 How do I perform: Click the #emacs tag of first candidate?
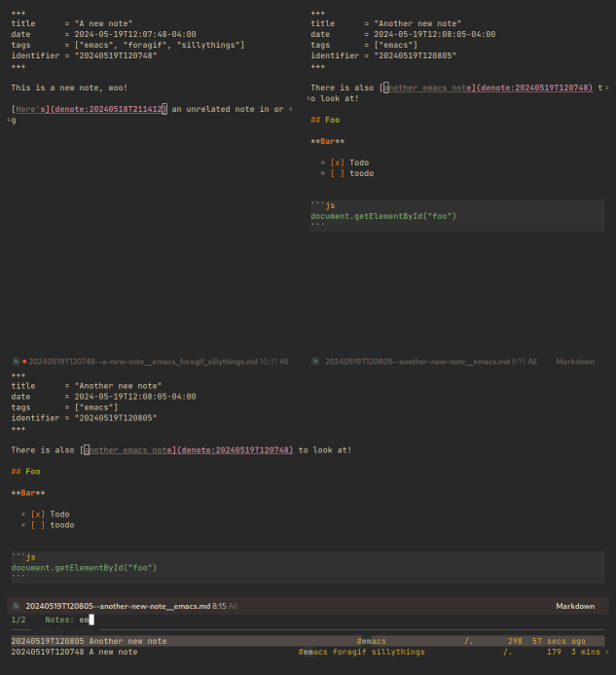tap(372, 641)
